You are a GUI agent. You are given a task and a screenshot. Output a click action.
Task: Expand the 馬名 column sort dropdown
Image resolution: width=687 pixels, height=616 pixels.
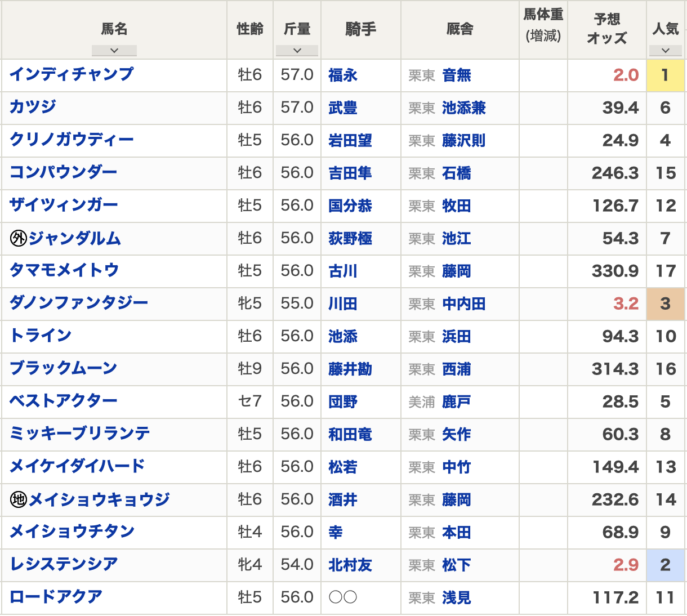pos(114,51)
